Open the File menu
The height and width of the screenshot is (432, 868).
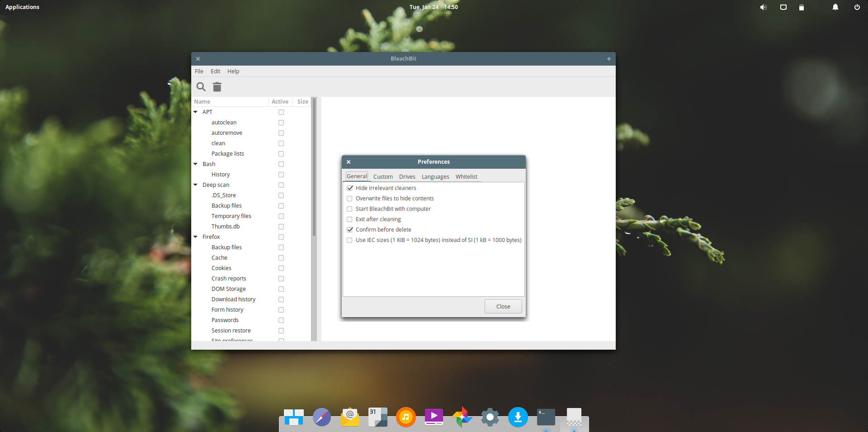tap(199, 71)
